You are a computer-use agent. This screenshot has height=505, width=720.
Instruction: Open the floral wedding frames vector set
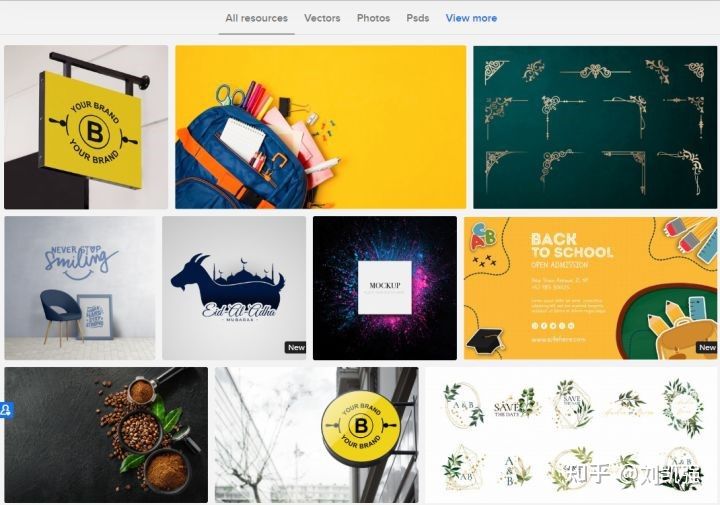(x=571, y=434)
